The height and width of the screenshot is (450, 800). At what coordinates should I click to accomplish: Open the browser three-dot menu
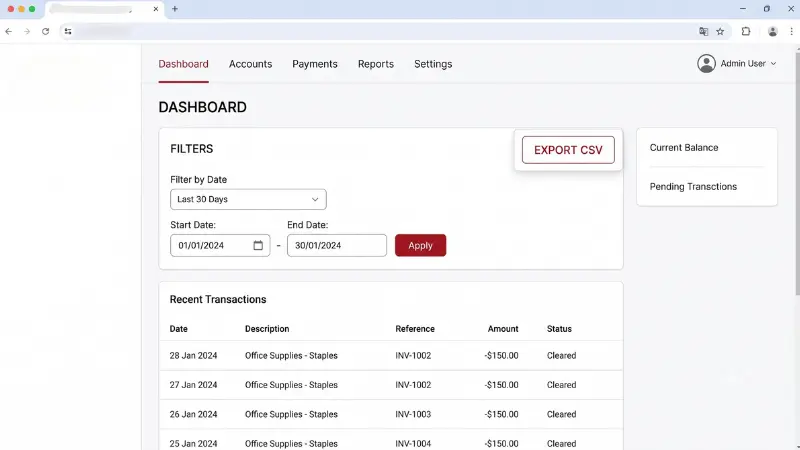pos(791,32)
